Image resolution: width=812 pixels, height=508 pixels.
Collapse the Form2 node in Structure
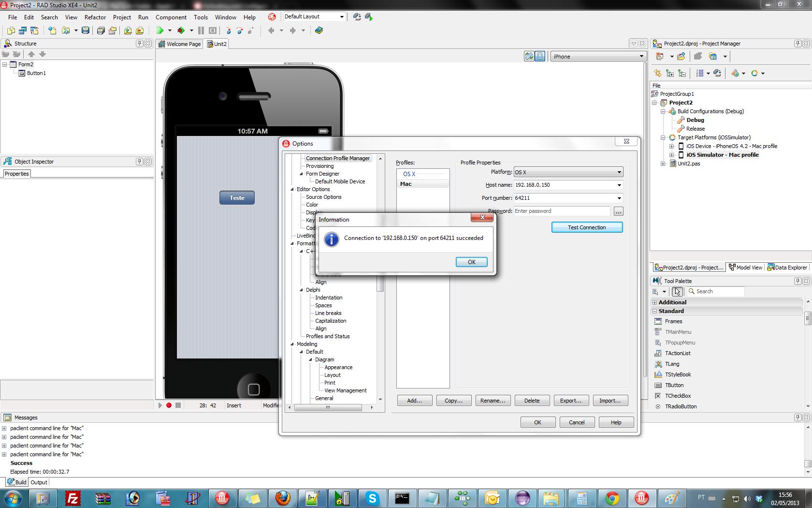pyautogui.click(x=4, y=64)
